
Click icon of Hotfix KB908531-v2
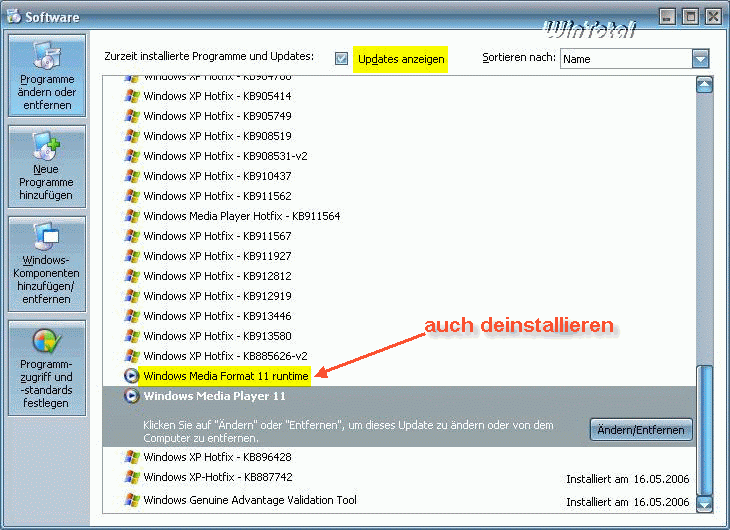[x=132, y=156]
